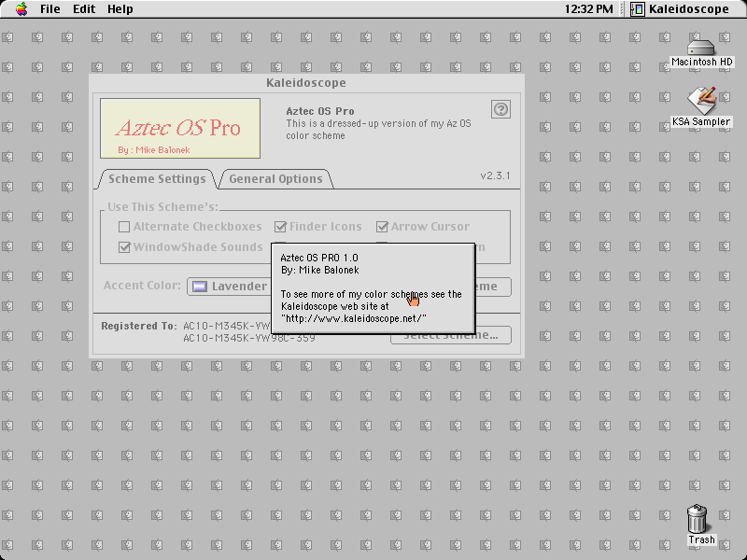Click the 12:32 PM menu bar clock
747x560 pixels.
[x=589, y=9]
